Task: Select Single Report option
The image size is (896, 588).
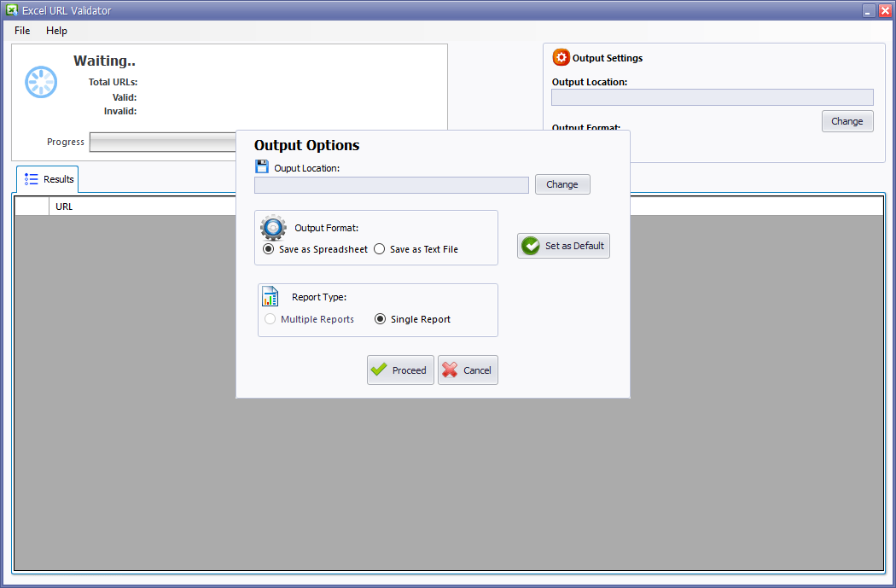Action: pyautogui.click(x=381, y=318)
